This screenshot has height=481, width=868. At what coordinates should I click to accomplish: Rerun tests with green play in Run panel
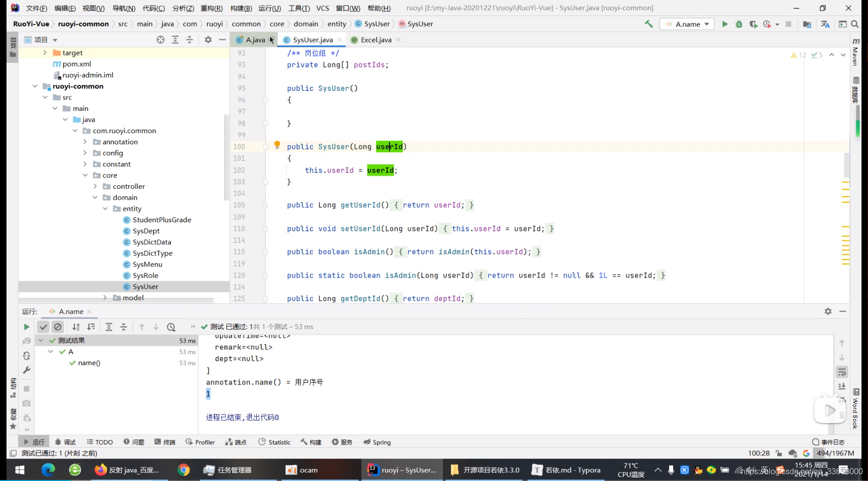coord(26,327)
